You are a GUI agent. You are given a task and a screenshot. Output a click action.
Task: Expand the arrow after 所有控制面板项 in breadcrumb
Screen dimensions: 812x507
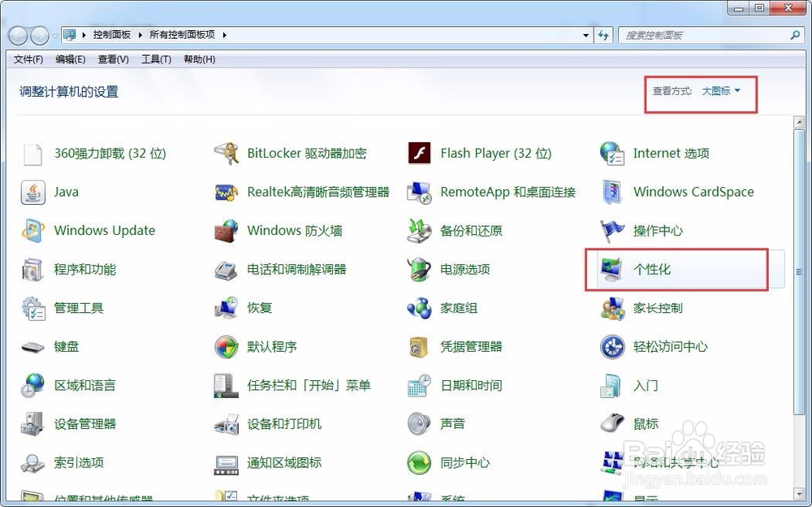(224, 35)
